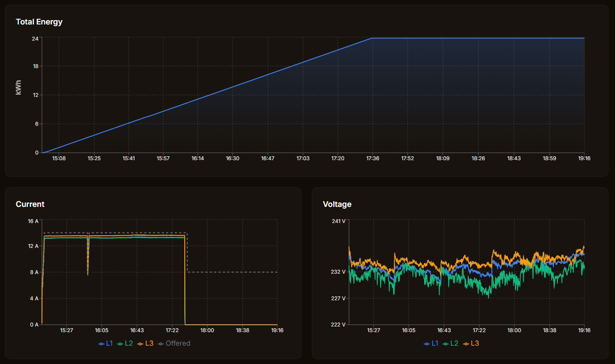Screen dimensions: 615x364
Task: Click the Current panel title
Action: click(x=30, y=204)
